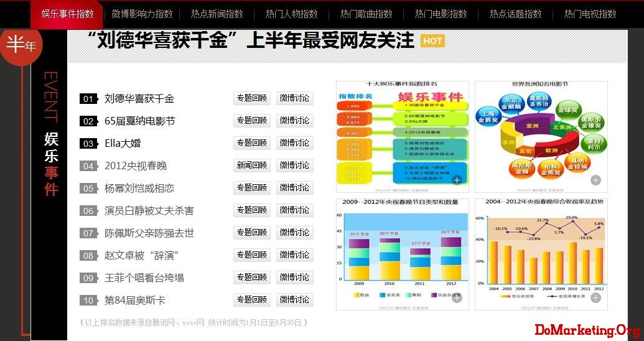Open 微博讨论 for Ella大婚
This screenshot has width=644, height=341.
coord(294,143)
